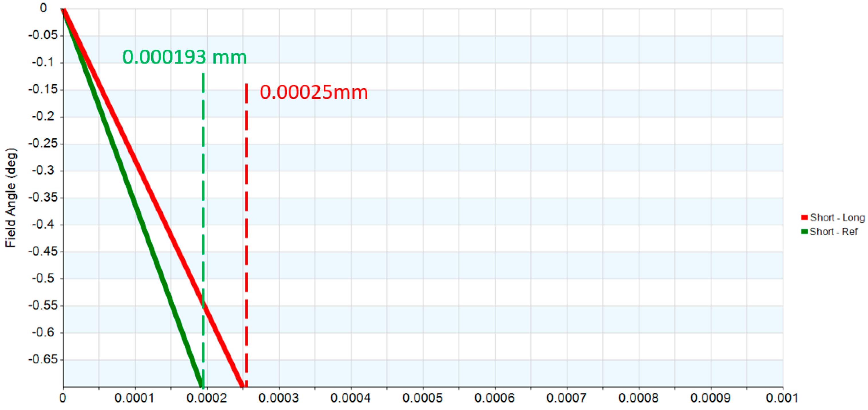
Task: Click the -0.65 y-axis tick label
Action: point(43,360)
